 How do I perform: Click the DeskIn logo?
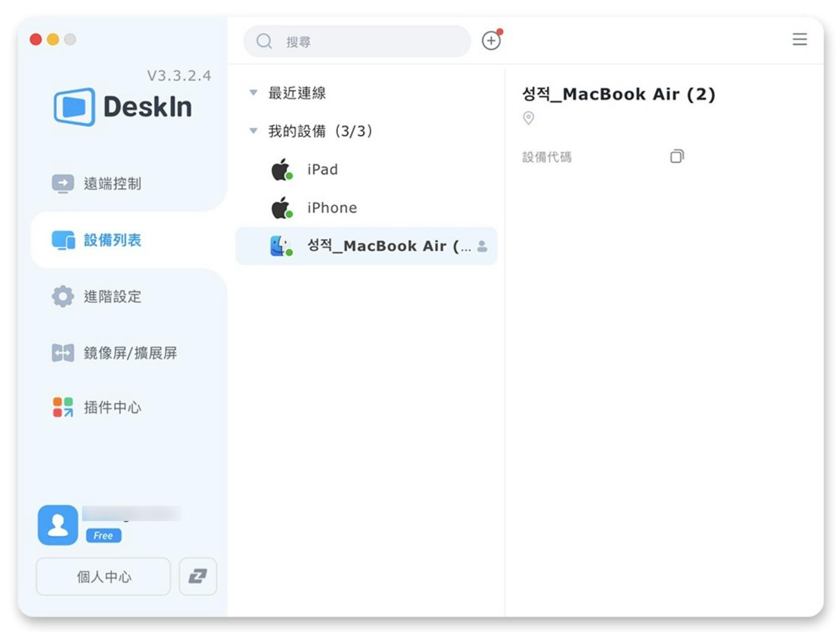click(x=123, y=107)
